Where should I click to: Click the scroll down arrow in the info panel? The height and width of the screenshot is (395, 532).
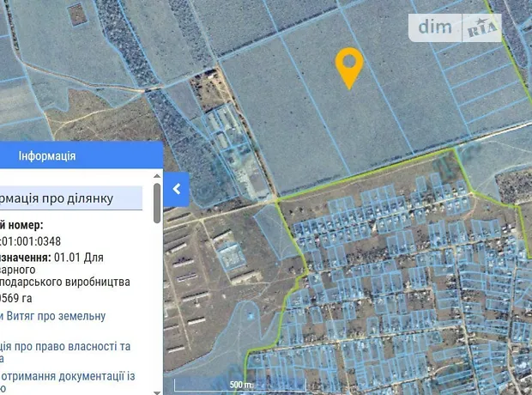point(157,392)
